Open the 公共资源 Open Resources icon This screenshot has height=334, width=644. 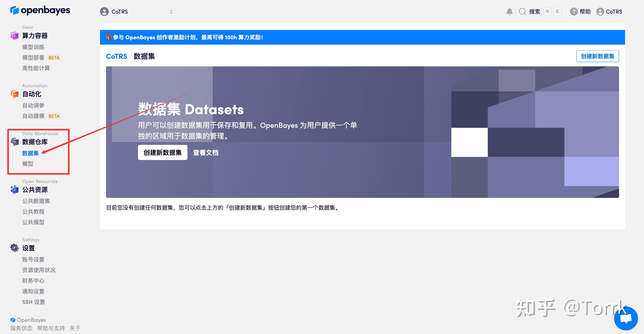[x=14, y=190]
